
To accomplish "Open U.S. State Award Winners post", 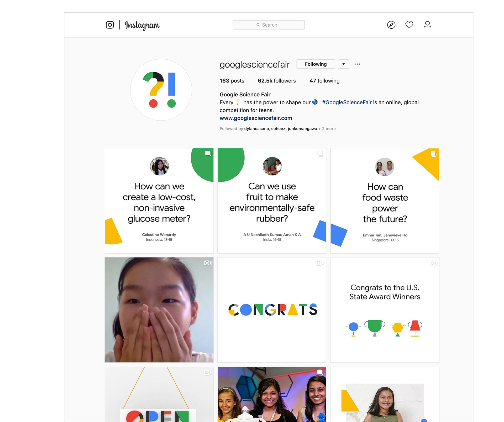I will tap(385, 310).
